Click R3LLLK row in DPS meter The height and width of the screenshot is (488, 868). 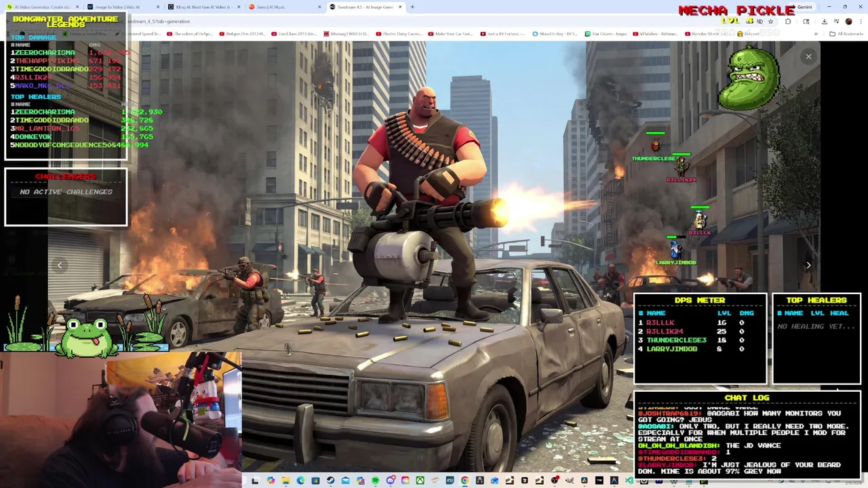tap(701, 323)
